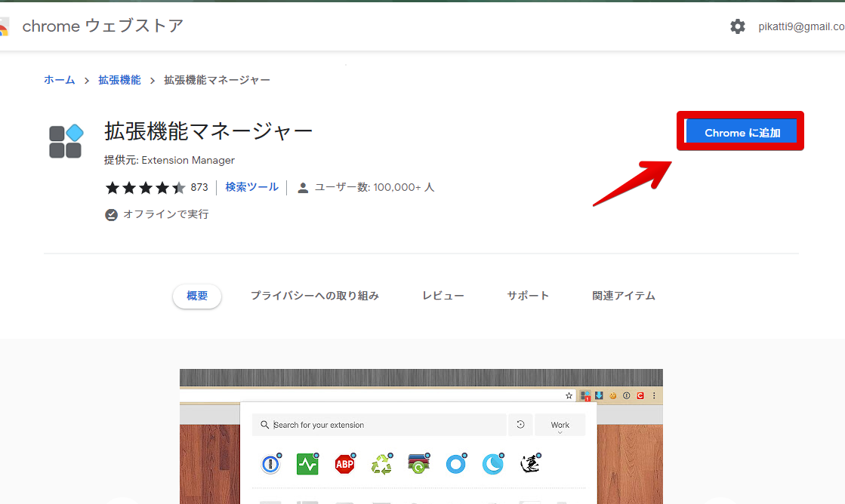Click the stacked books extension icon
Screen dimensions: 845x504
pos(419,463)
